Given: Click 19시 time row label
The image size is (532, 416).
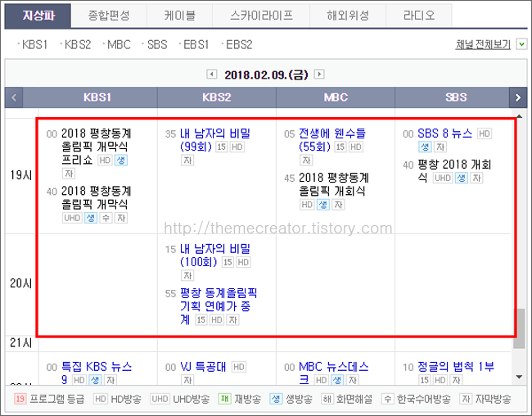Looking at the screenshot, I should 20,175.
